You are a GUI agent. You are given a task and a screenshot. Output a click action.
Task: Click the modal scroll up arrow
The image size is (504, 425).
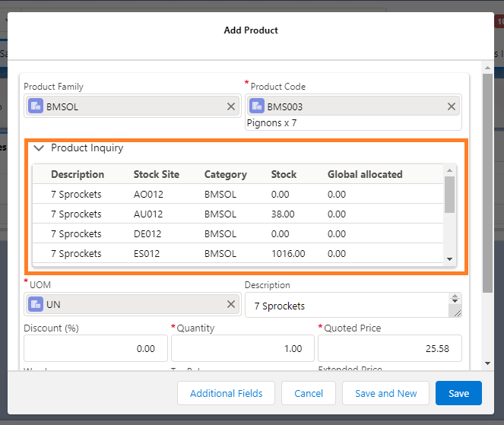pyautogui.click(x=487, y=68)
